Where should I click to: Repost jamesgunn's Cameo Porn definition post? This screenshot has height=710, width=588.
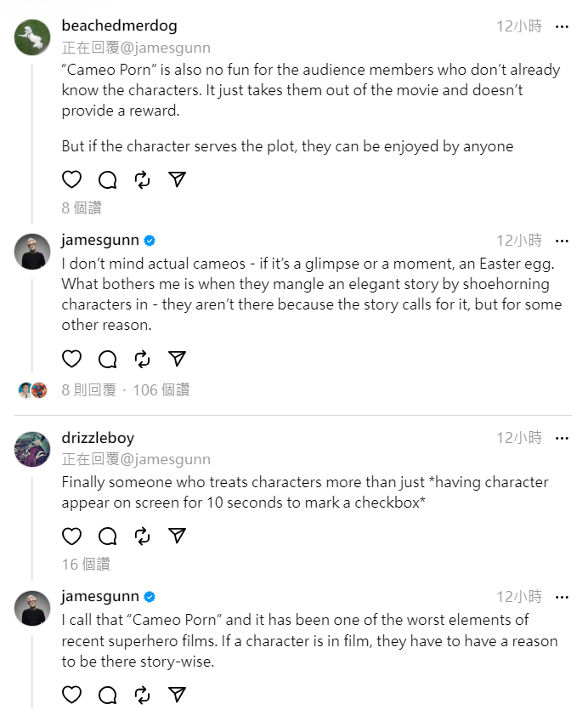click(142, 694)
